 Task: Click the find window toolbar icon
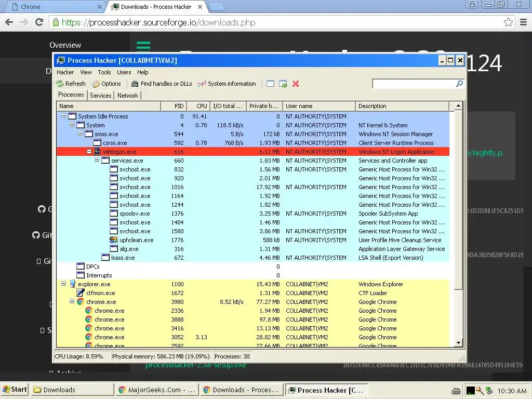pyautogui.click(x=270, y=84)
